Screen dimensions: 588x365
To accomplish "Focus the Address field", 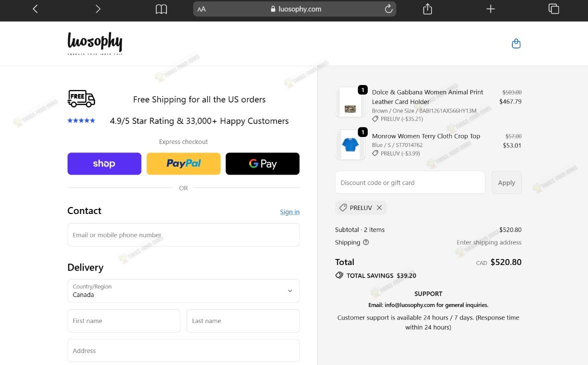I will [183, 350].
